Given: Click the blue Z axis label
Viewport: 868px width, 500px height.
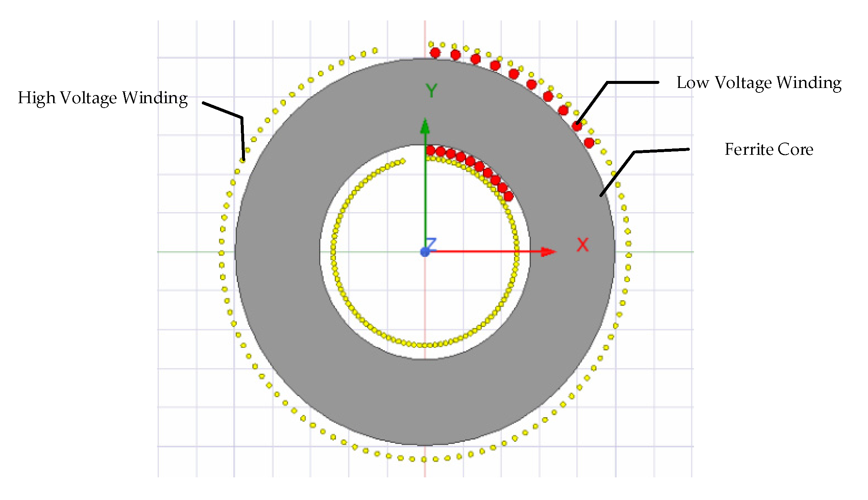Looking at the screenshot, I should pos(431,244).
